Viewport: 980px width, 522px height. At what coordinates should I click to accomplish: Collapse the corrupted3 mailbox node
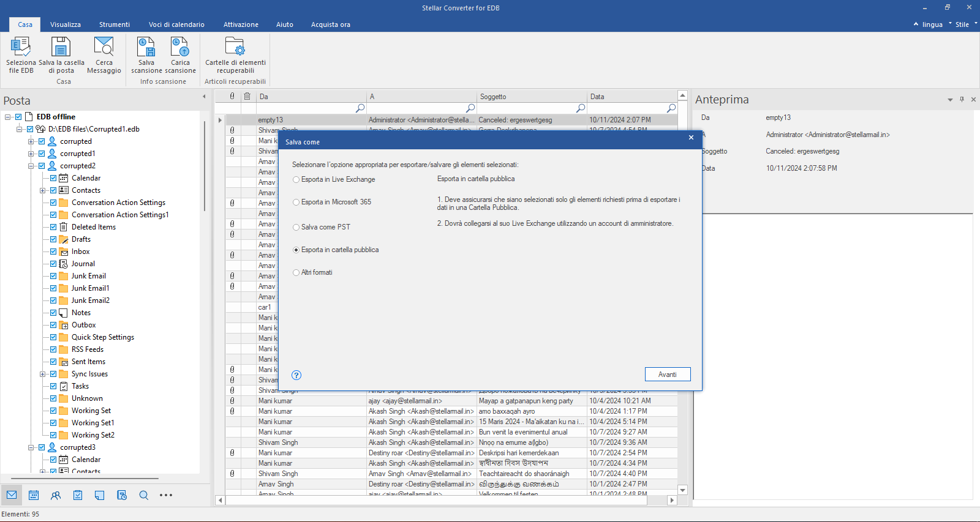click(31, 447)
